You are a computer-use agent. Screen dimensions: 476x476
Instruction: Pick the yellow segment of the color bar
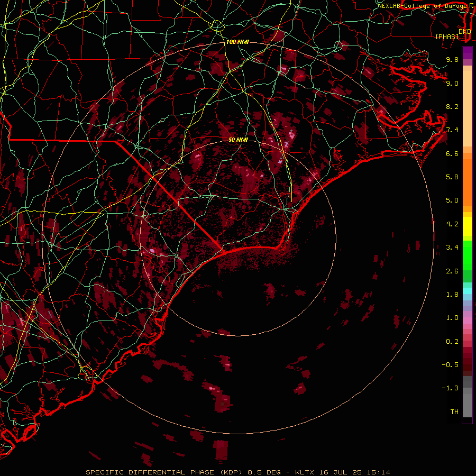pos(467,226)
